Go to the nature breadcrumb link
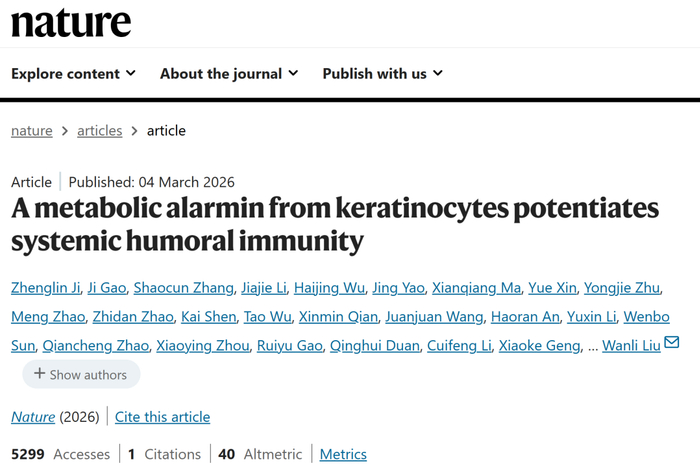 [31, 130]
